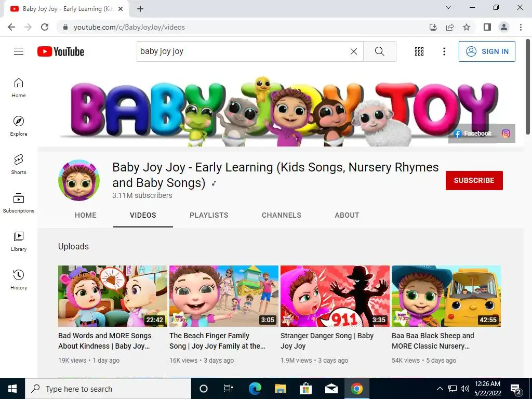Viewport: 532px width, 399px height.
Task: Click the Uploads section heading
Action: 73,247
